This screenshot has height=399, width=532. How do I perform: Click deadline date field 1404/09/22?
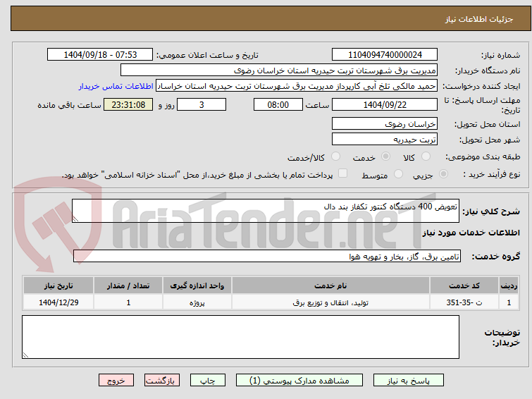click(x=385, y=104)
